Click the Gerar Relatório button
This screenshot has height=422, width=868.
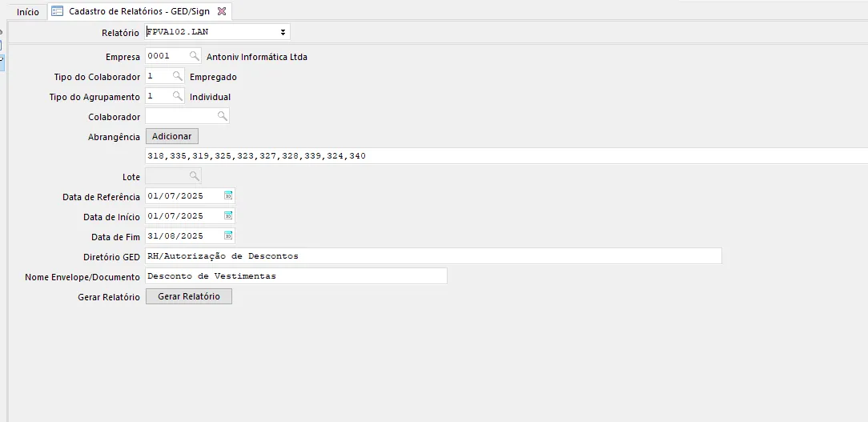tap(189, 296)
